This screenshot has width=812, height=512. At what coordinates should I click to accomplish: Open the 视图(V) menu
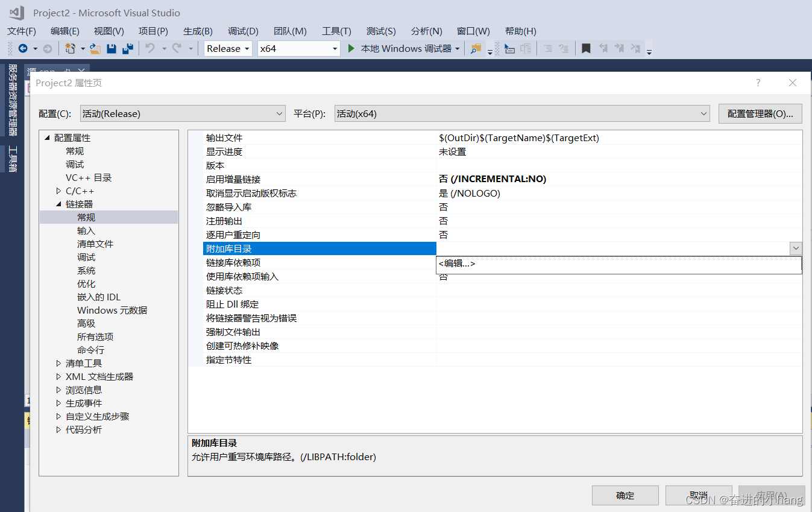click(x=109, y=31)
